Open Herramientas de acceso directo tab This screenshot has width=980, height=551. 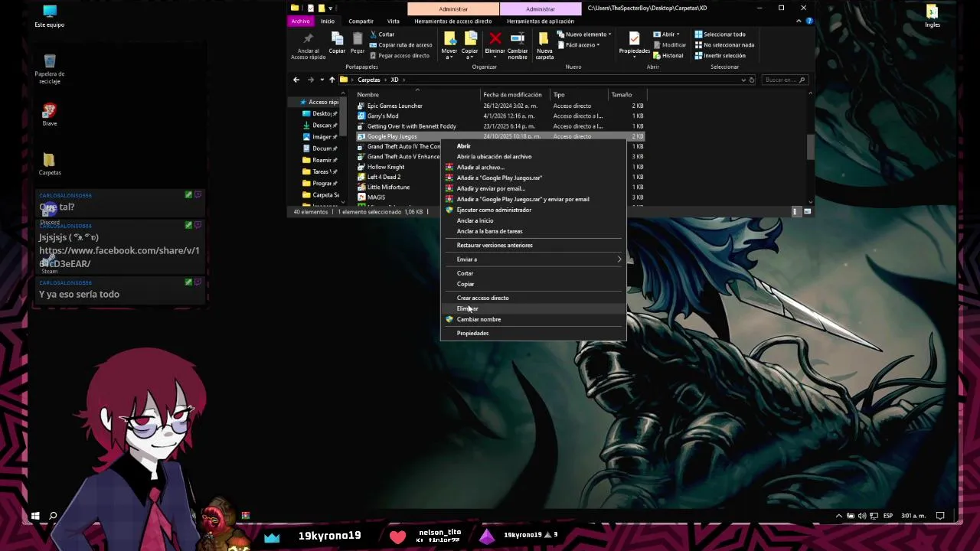click(453, 21)
